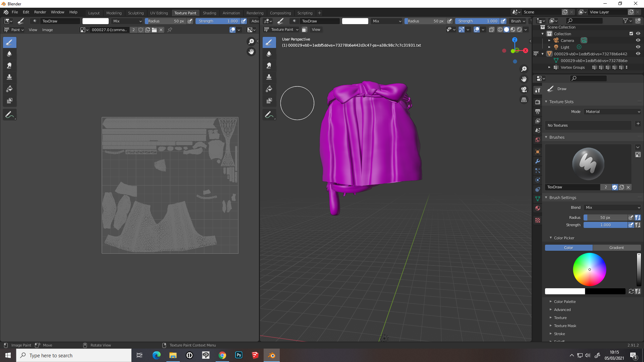Screen dimensions: 644x362
Task: Select the Soften tool in the 3D viewport
Action: [x=269, y=54]
